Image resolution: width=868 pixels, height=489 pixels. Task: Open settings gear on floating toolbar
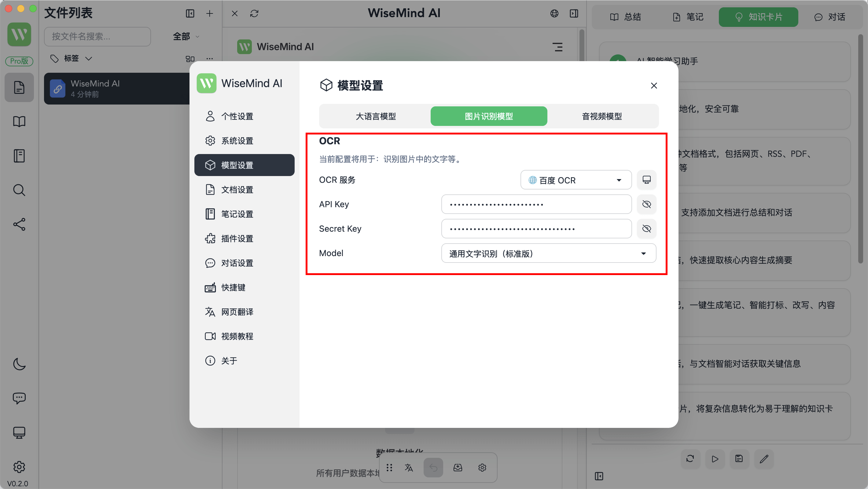[482, 468]
